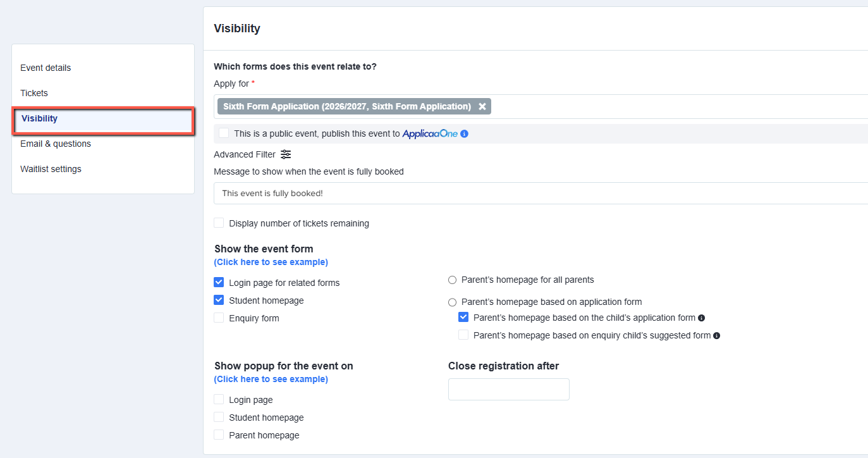Open Email & questions section
The height and width of the screenshot is (458, 868).
[56, 144]
